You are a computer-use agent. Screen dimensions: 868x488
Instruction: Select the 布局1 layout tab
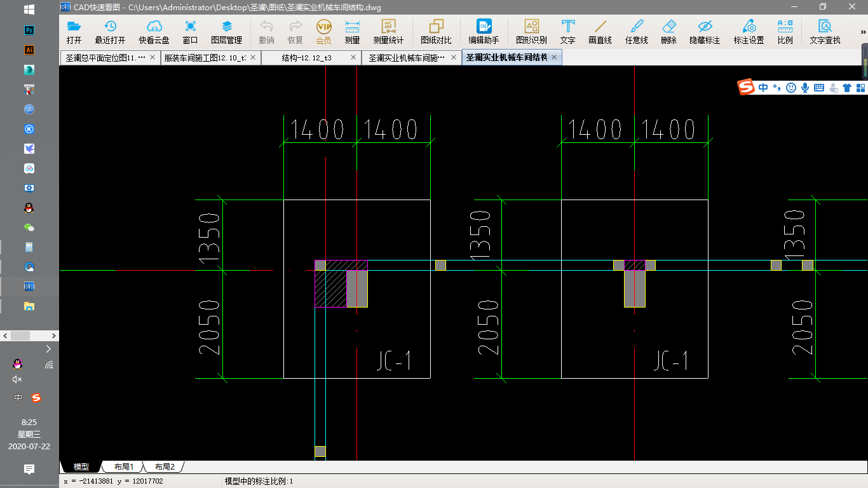(124, 467)
